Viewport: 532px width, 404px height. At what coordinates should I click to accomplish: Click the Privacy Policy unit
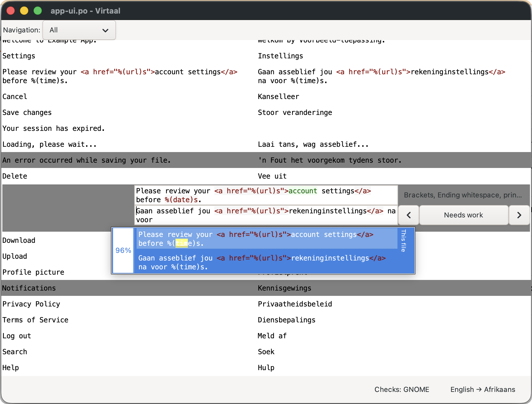tap(266, 304)
